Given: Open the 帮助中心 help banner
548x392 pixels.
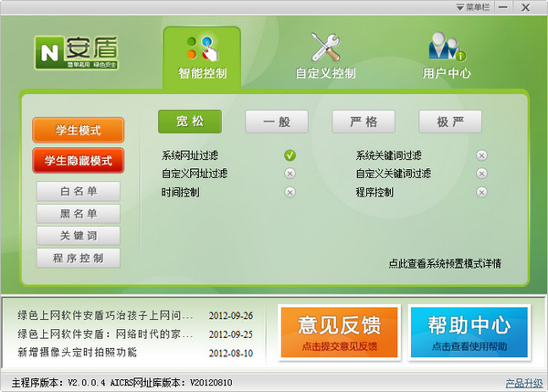Looking at the screenshot, I should pos(469,329).
